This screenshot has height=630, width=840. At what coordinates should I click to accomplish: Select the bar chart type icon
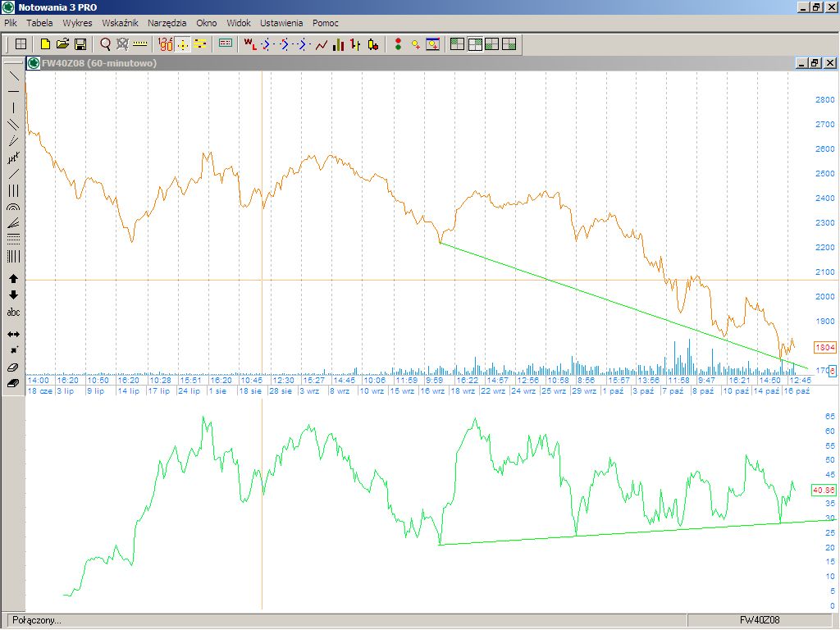(338, 44)
